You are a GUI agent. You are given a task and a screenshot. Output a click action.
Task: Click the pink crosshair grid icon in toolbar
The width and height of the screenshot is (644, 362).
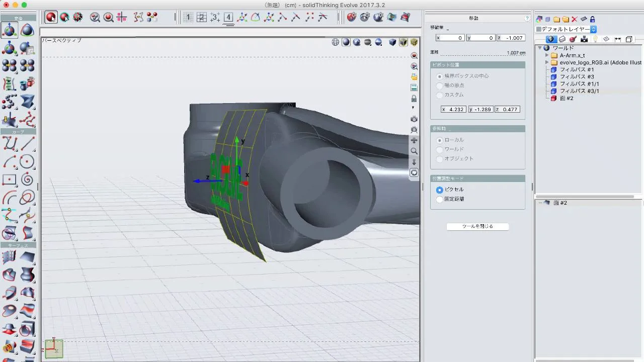click(122, 17)
